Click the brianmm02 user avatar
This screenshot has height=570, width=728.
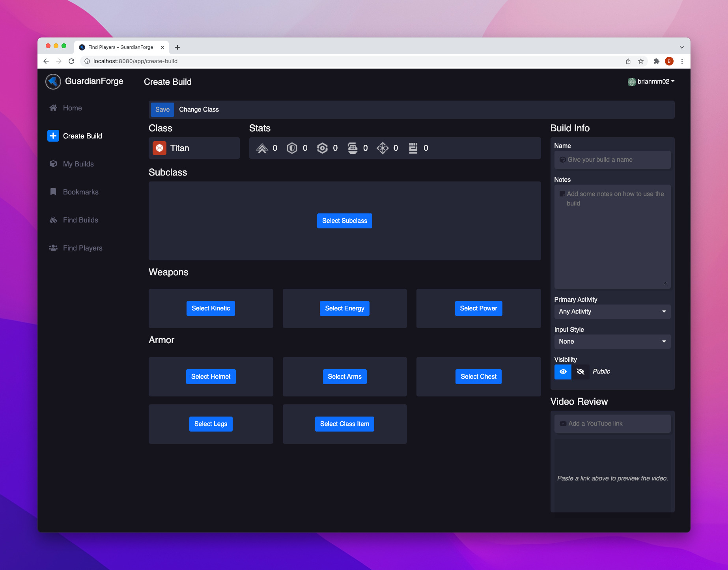pyautogui.click(x=632, y=82)
